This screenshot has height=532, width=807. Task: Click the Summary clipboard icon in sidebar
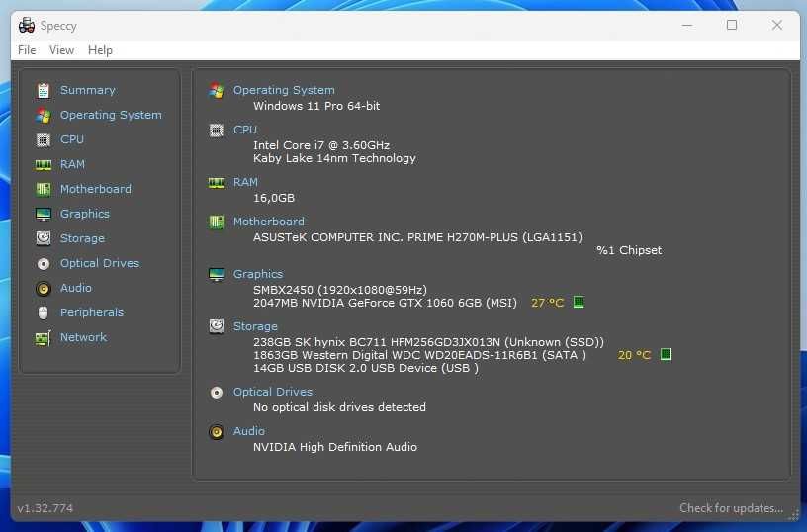point(44,91)
